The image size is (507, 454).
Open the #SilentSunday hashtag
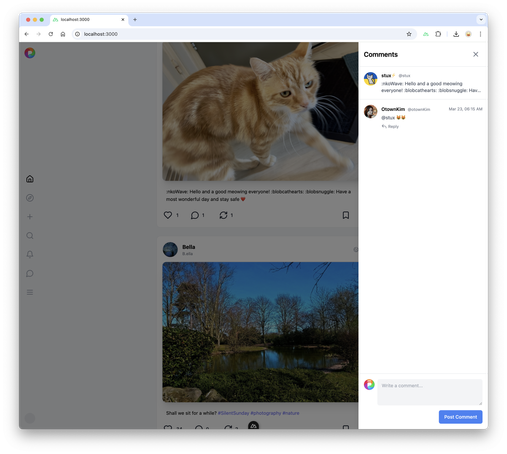[233, 413]
